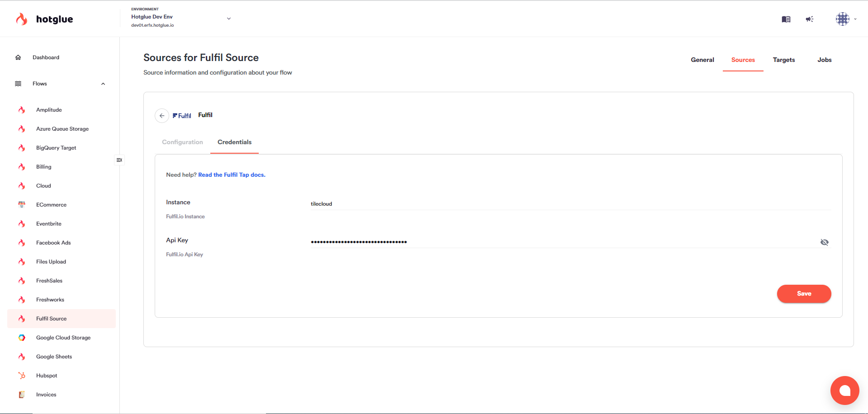Save the Fulfil credentials
The image size is (868, 414).
[x=804, y=294]
